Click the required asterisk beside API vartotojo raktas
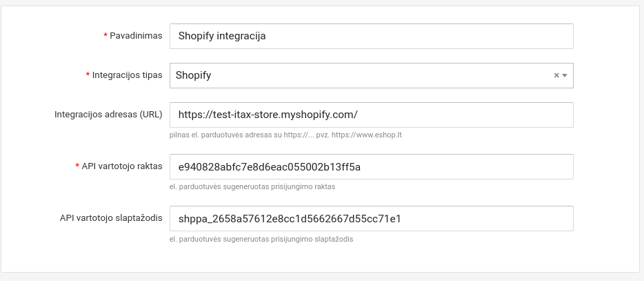The width and height of the screenshot is (644, 281). (x=77, y=166)
